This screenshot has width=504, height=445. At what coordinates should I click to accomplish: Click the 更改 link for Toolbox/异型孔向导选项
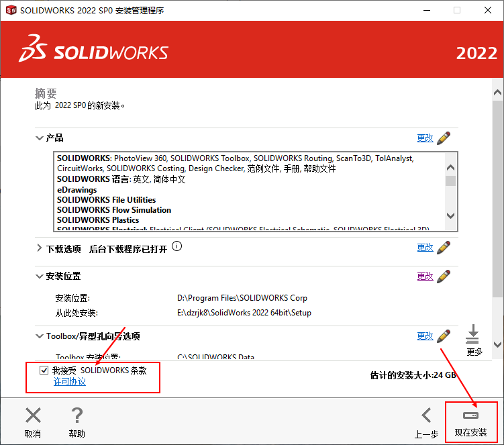coord(425,336)
